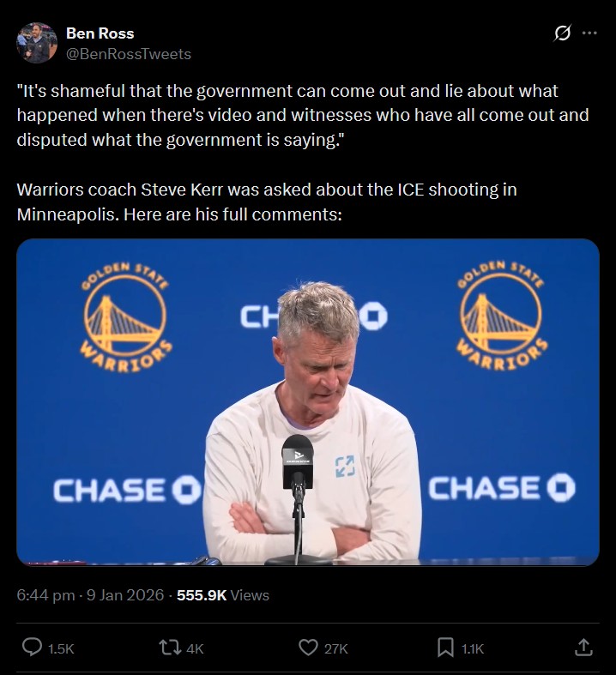Image resolution: width=616 pixels, height=675 pixels.
Task: Click the 9 Jan 2026 date
Action: pos(125,595)
